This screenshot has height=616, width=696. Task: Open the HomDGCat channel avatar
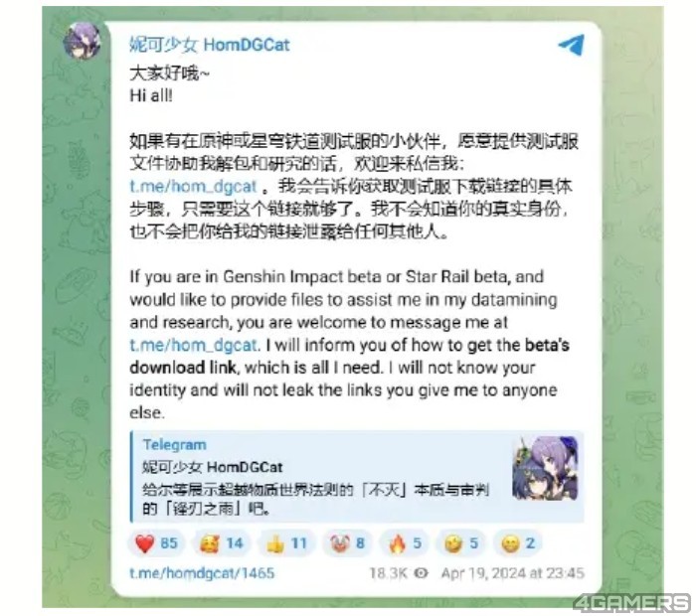[83, 42]
